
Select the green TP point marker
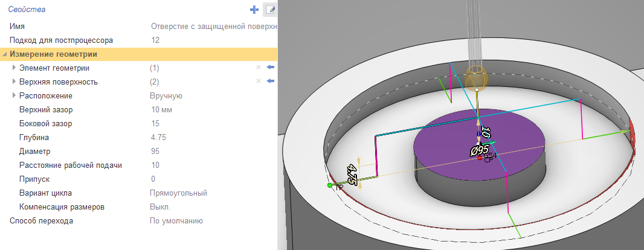pos(330,185)
